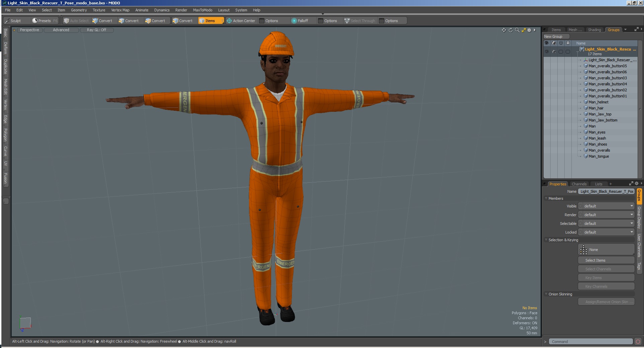
Task: Maximize the Properties panel
Action: pos(631,183)
